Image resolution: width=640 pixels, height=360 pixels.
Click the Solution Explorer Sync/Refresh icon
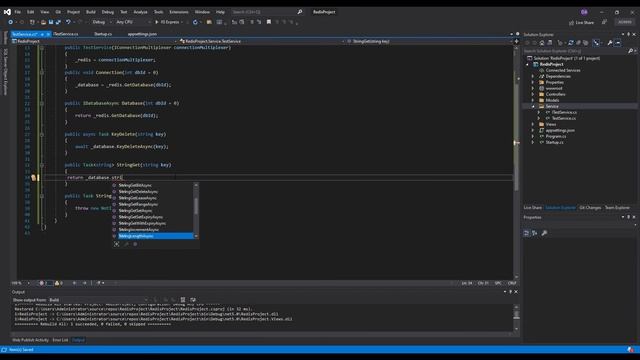click(571, 43)
